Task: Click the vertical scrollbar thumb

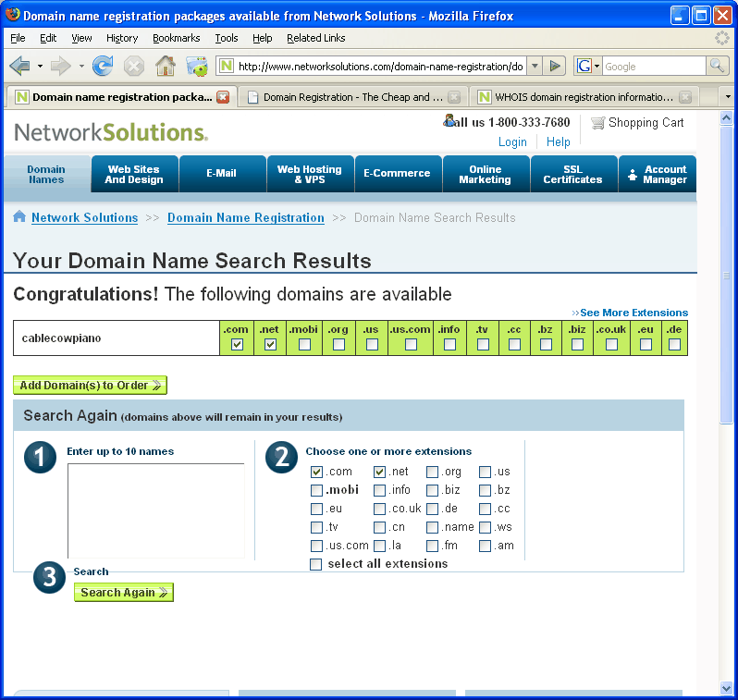Action: pyautogui.click(x=726, y=275)
